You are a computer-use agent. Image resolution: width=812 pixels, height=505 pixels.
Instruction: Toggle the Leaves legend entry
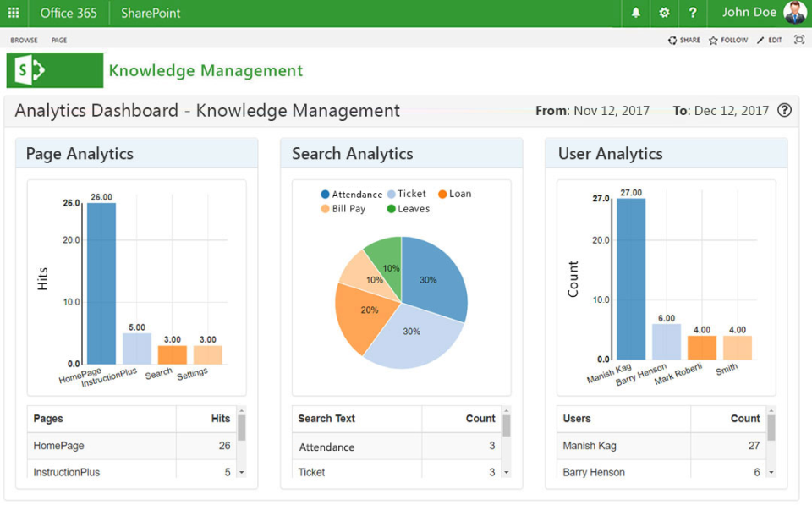tap(408, 209)
